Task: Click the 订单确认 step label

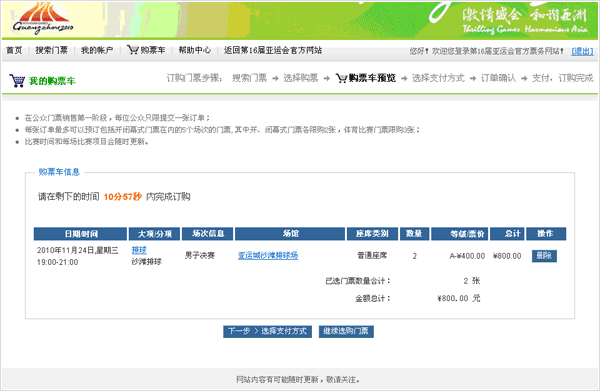Action: (498, 78)
